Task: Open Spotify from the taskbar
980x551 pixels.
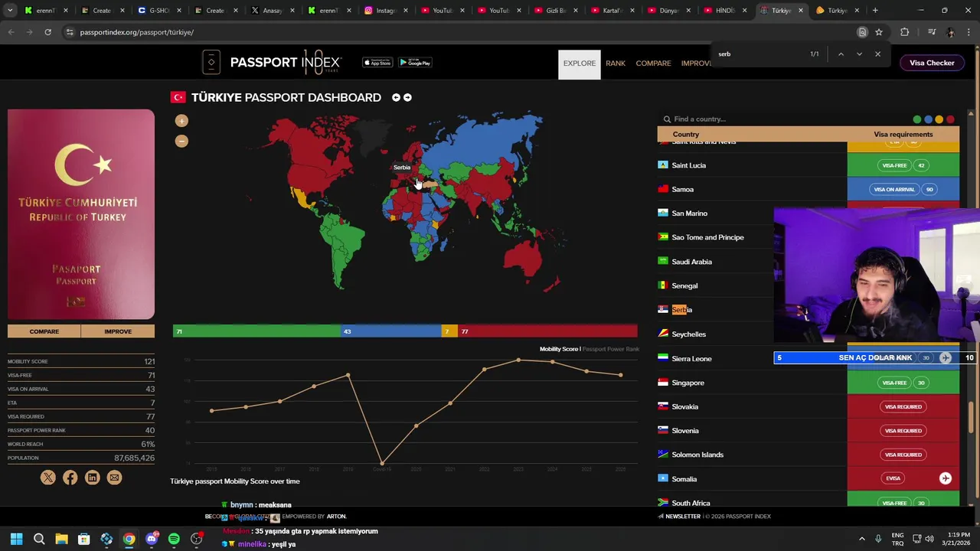Action: pyautogui.click(x=174, y=539)
